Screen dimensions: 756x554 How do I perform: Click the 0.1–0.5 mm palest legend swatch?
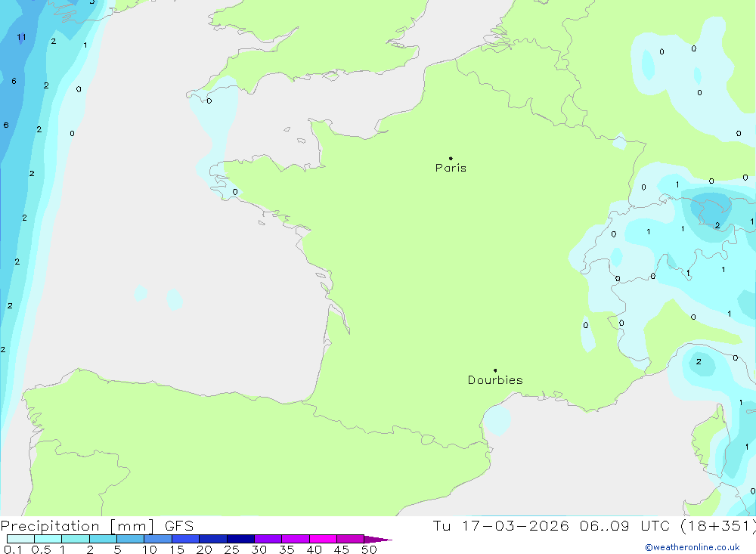20,539
